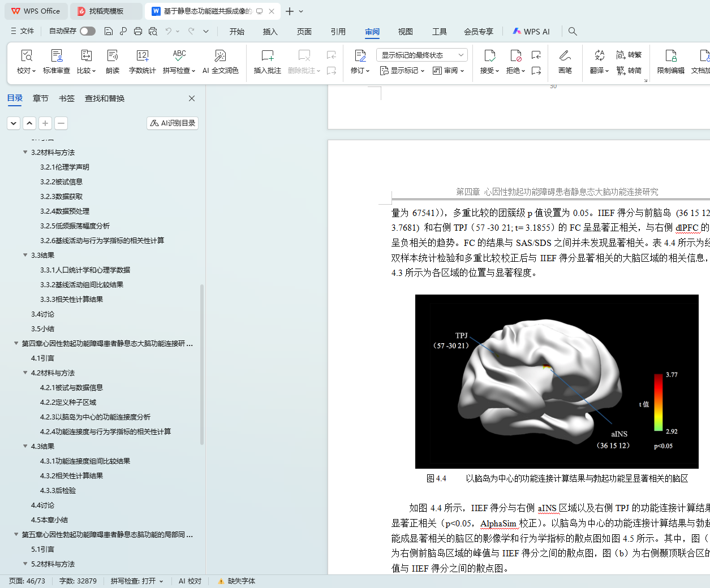Open the search magnifier icon in menu bar
The image size is (710, 588).
pos(573,31)
